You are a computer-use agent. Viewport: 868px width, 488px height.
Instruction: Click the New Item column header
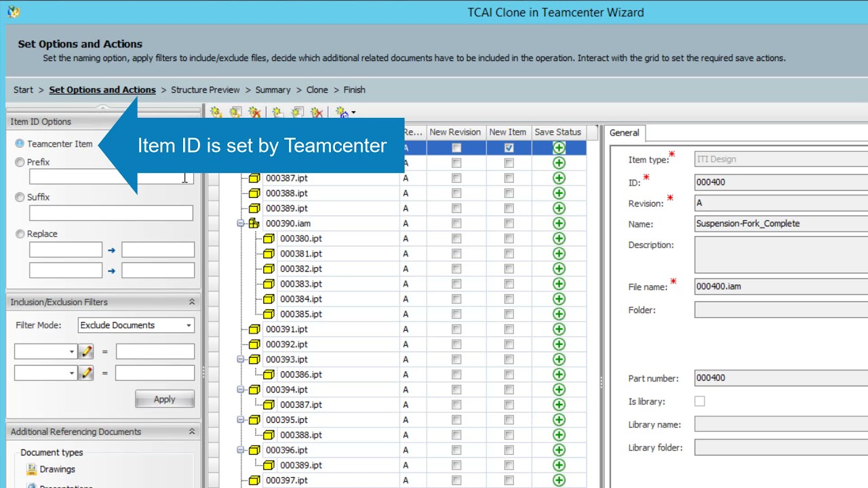(508, 132)
